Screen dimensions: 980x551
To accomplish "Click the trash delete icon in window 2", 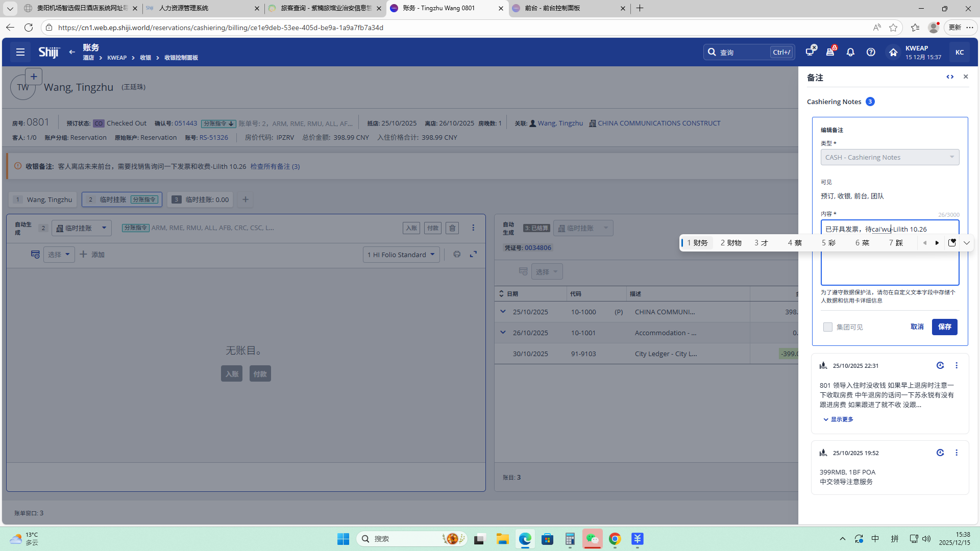I will click(x=452, y=228).
